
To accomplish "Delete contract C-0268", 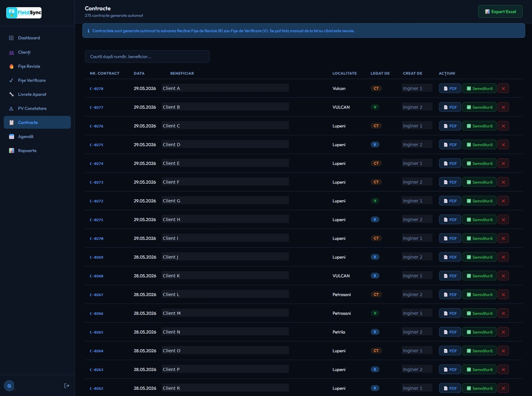I will pyautogui.click(x=503, y=276).
